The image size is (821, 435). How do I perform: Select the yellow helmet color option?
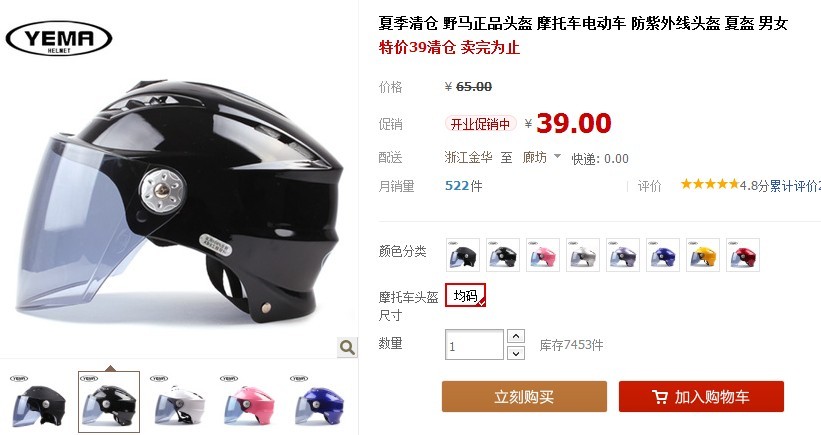tap(703, 255)
